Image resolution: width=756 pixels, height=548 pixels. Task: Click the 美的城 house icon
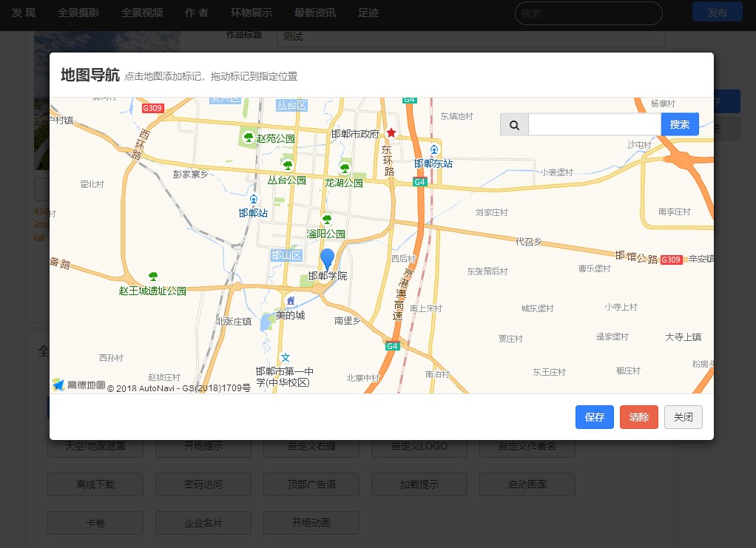pos(291,301)
